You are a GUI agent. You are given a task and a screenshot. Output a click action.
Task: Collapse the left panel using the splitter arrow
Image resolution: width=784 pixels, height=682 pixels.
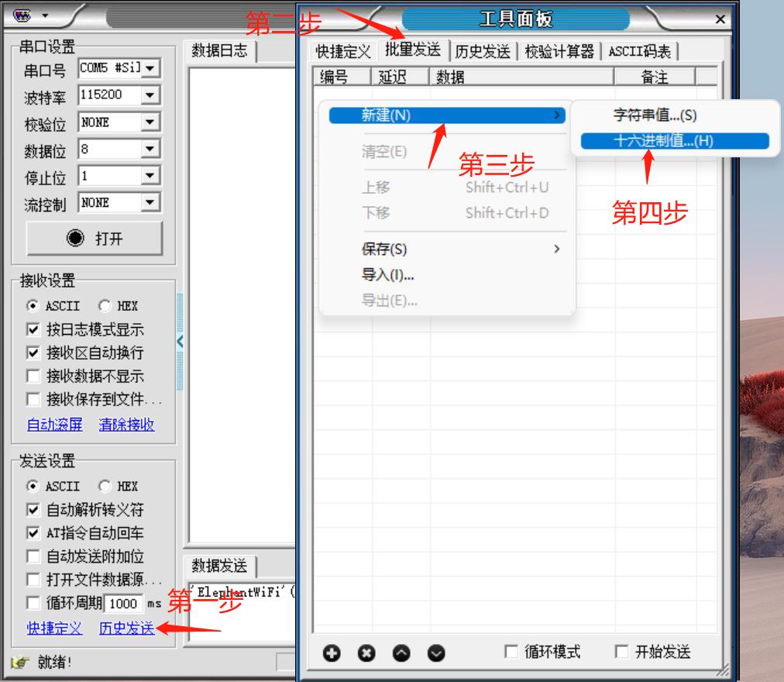click(x=180, y=341)
